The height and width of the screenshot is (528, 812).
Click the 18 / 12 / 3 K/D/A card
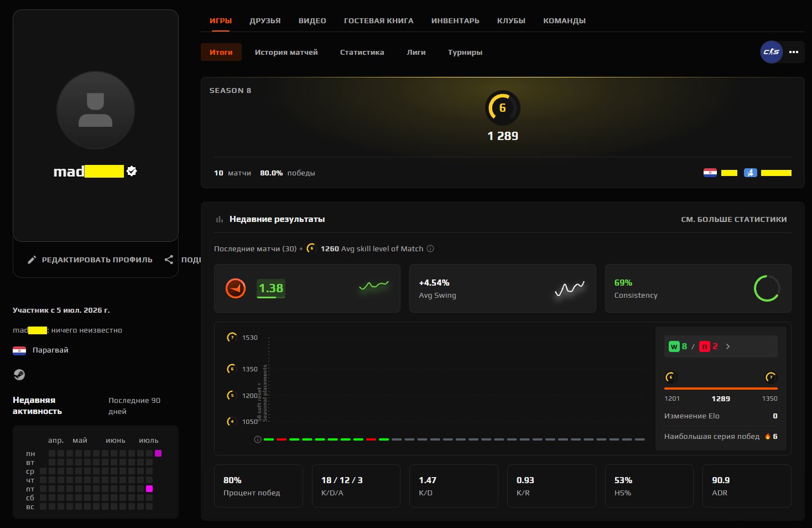[x=356, y=486]
